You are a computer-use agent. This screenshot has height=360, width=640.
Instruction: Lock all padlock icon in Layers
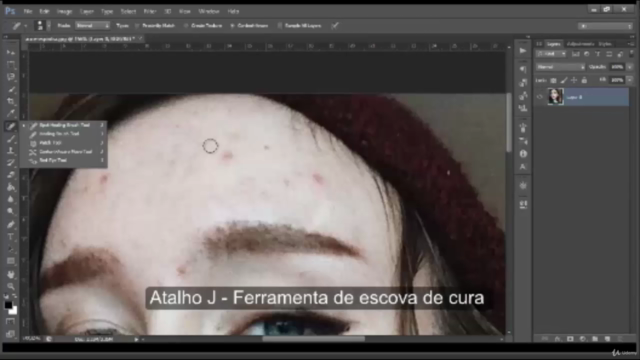point(584,80)
